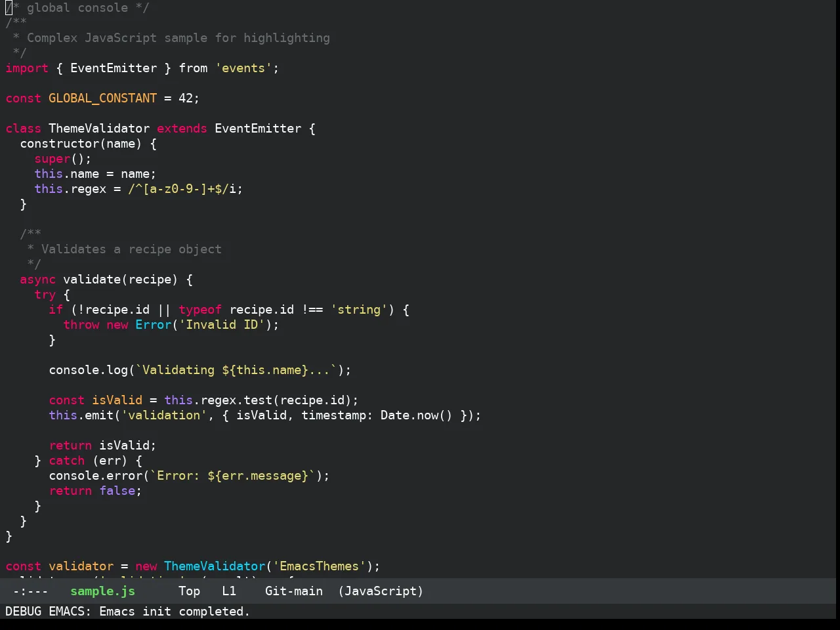Click the regex literal /^[a-z0-9-]+$/i
This screenshot has width=840, height=630.
[x=182, y=189]
